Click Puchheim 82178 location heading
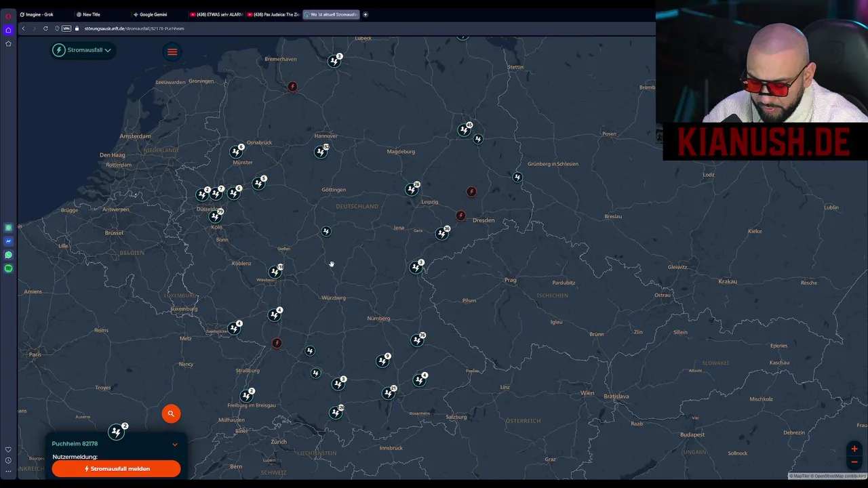Screen dimensions: 868x488 point(75,444)
